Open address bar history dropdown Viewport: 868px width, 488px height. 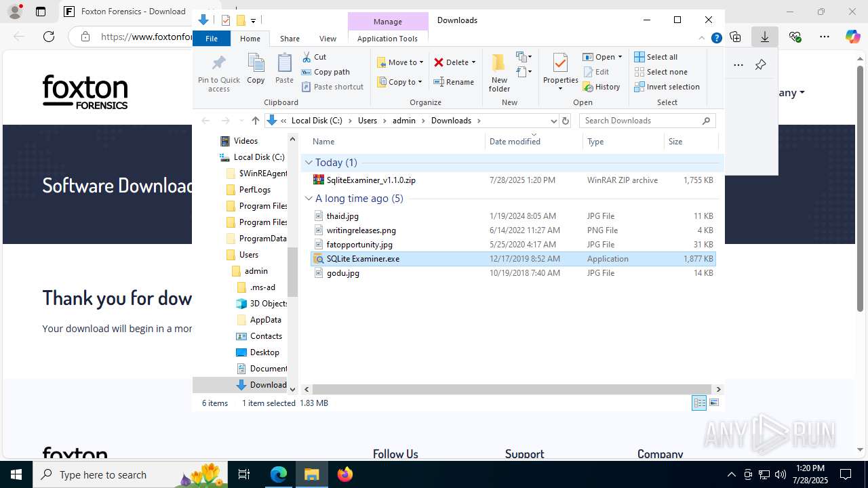pyautogui.click(x=553, y=121)
